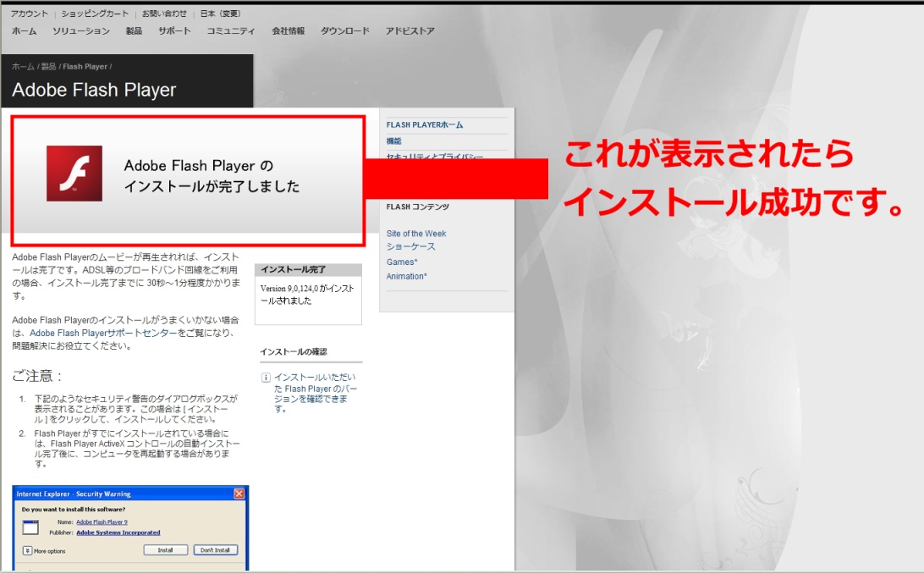Open the ショッピングカート link
Image resolution: width=924 pixels, height=574 pixels.
95,14
